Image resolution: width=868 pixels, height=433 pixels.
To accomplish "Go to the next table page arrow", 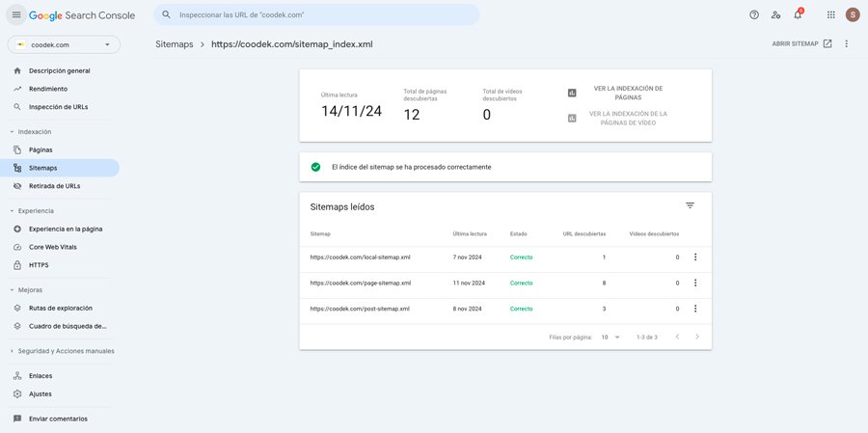I will 697,337.
